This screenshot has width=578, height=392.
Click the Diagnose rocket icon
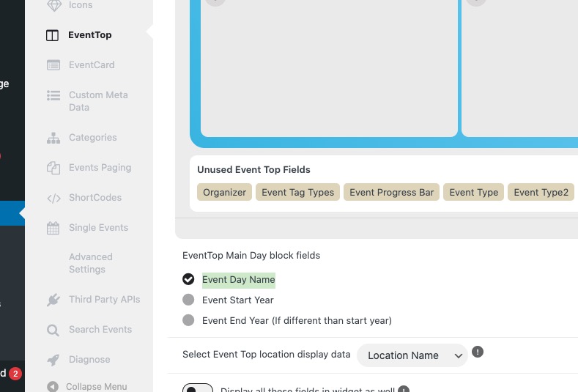(53, 360)
